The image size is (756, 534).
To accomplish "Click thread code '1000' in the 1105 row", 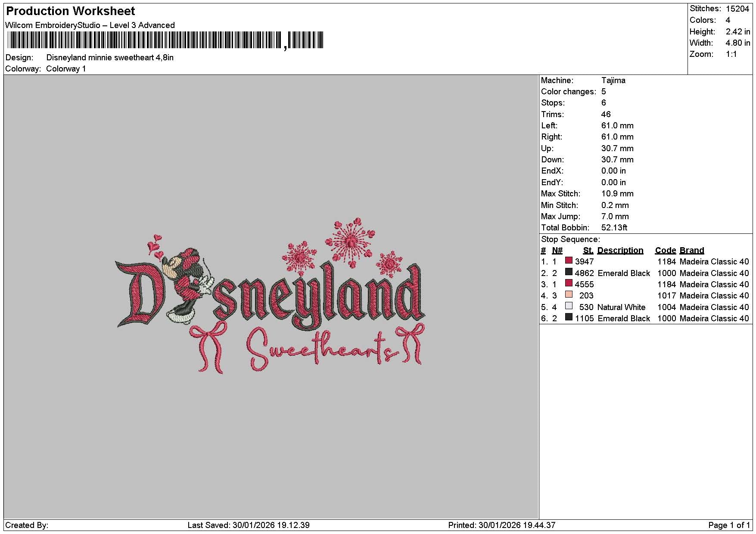I will coord(667,319).
